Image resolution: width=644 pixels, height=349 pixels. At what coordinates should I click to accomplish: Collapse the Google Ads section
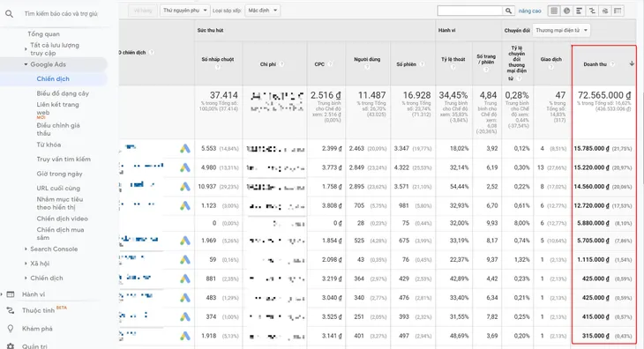tap(26, 64)
